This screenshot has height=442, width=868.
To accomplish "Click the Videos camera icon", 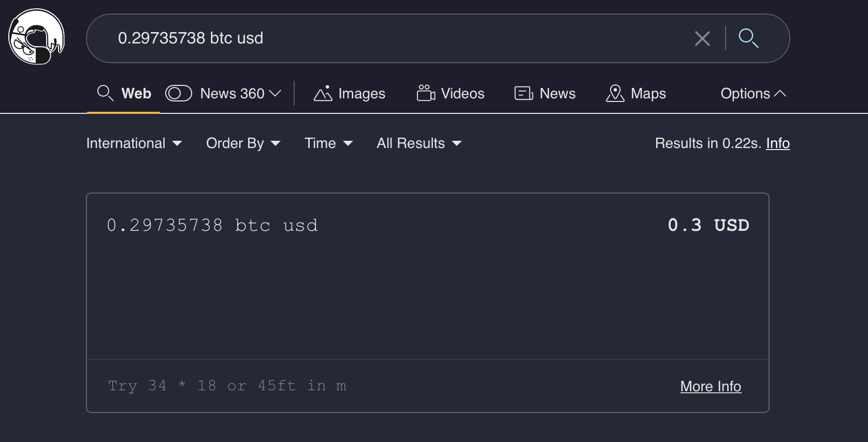I will [x=426, y=93].
